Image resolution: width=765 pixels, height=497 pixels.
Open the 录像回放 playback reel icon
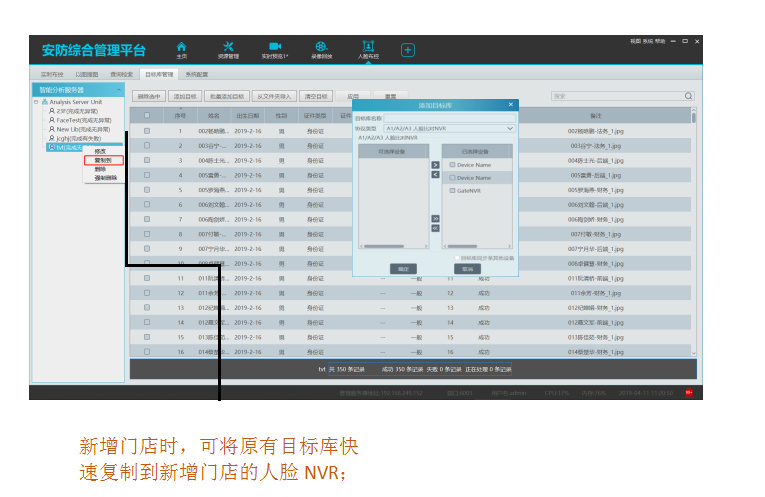coord(321,49)
